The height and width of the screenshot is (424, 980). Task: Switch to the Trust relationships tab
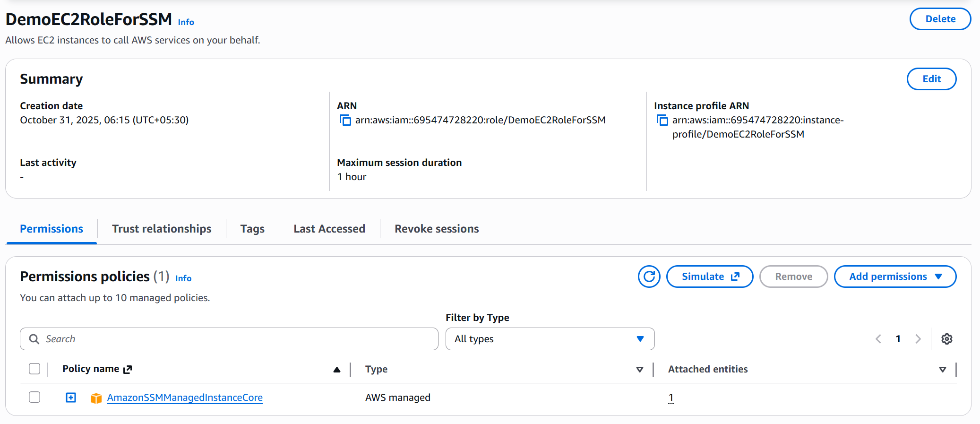click(162, 229)
